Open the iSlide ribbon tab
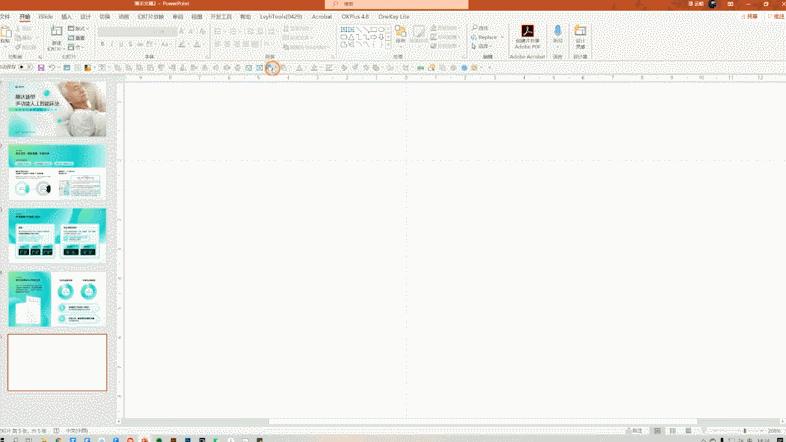This screenshot has height=442, width=786. click(x=46, y=17)
